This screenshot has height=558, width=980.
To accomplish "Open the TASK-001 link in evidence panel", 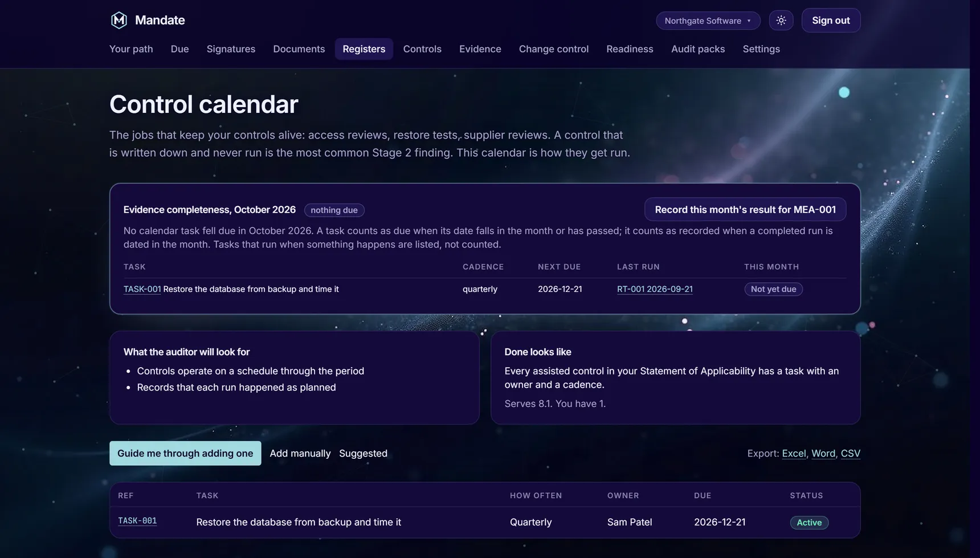I will tap(142, 289).
